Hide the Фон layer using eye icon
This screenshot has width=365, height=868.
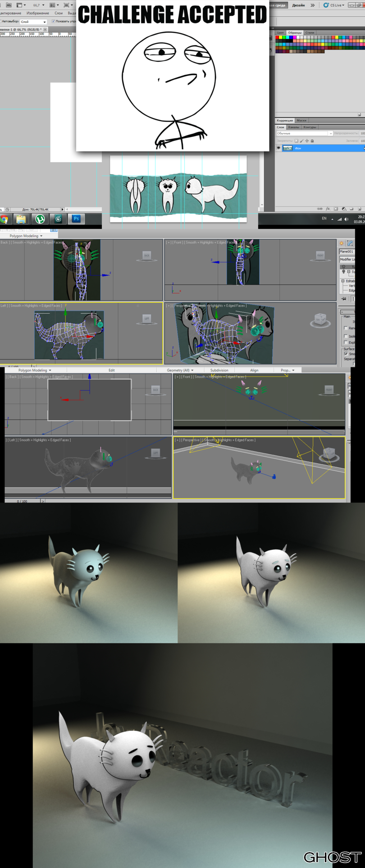click(278, 148)
